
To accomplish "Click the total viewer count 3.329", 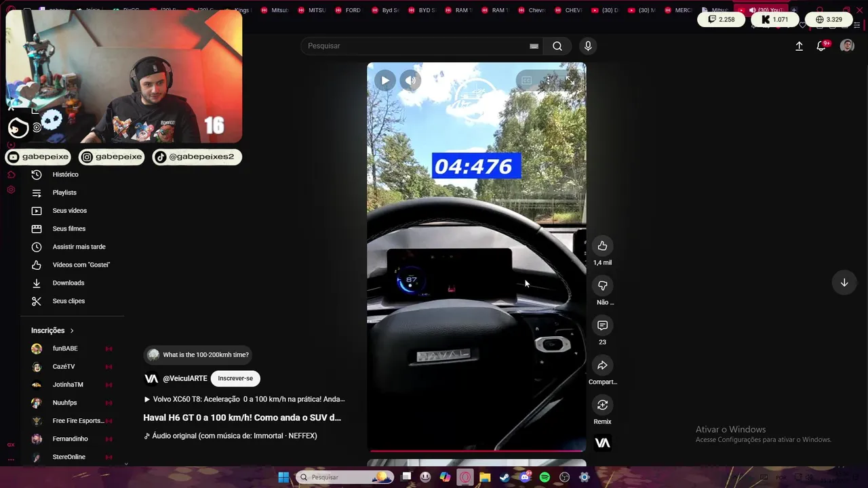I will coord(828,20).
